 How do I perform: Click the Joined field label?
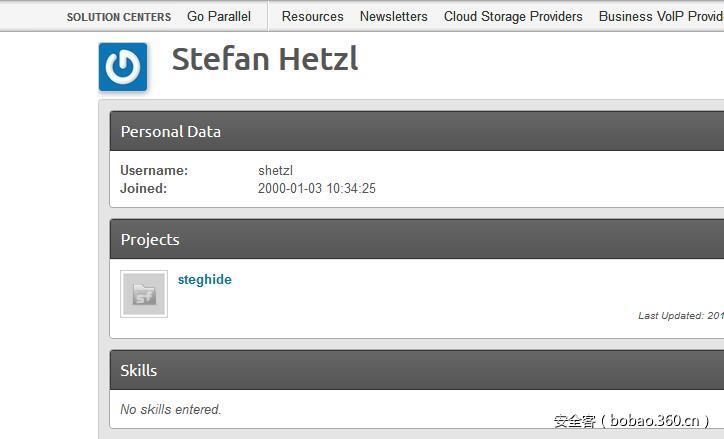click(x=144, y=188)
